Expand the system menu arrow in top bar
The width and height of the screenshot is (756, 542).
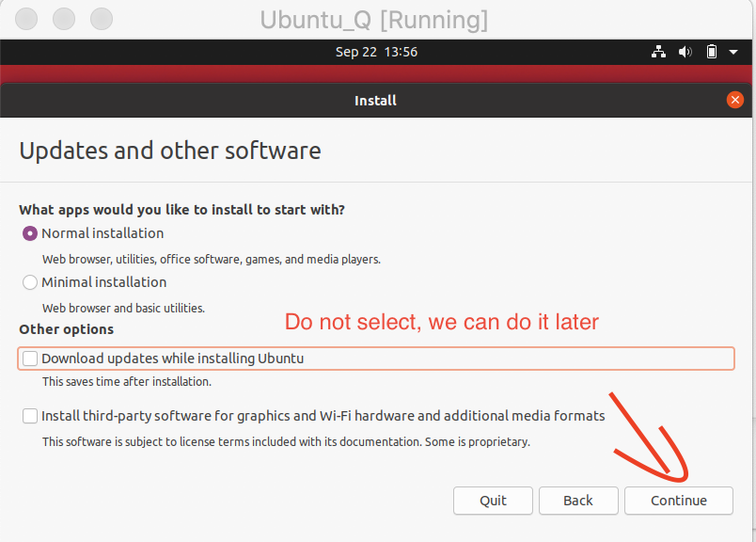pos(733,52)
